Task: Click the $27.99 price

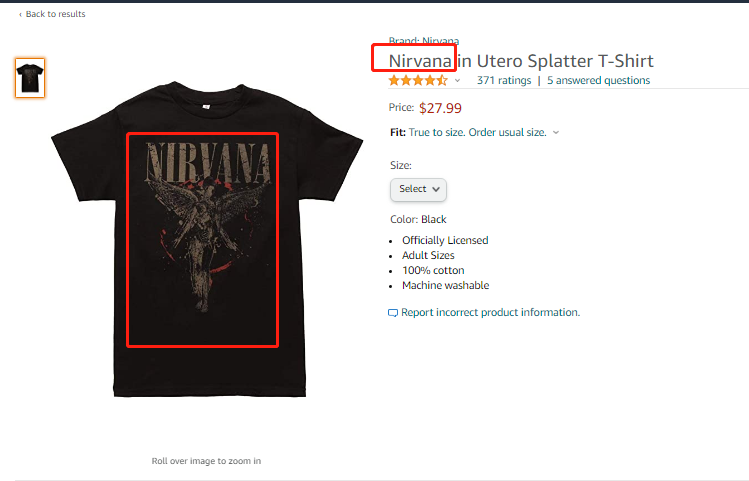Action: click(x=440, y=108)
